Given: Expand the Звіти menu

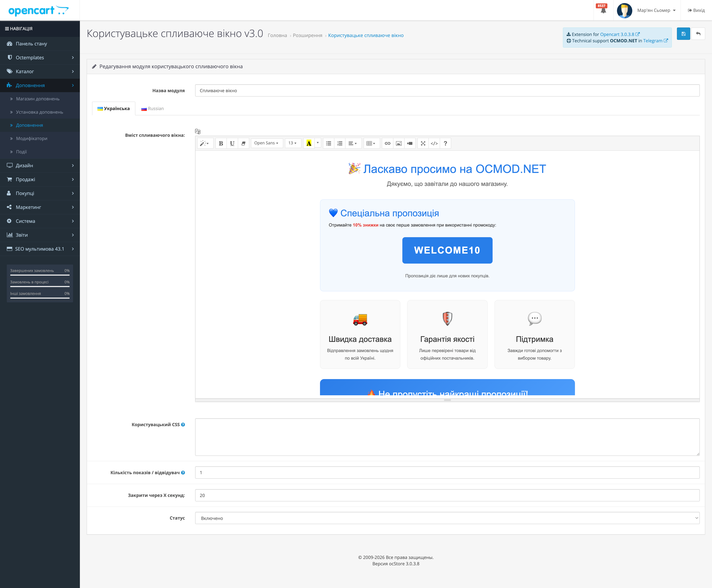Looking at the screenshot, I should 40,235.
